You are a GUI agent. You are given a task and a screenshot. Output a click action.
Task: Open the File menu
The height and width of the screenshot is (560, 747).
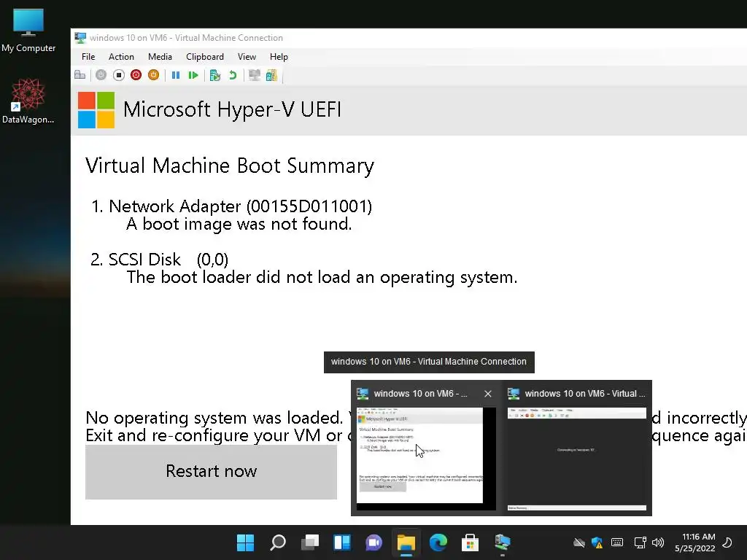click(88, 57)
